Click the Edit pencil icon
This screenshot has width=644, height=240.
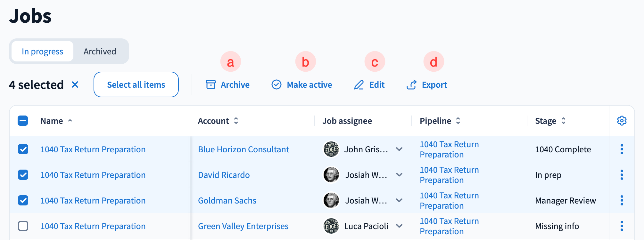point(359,85)
